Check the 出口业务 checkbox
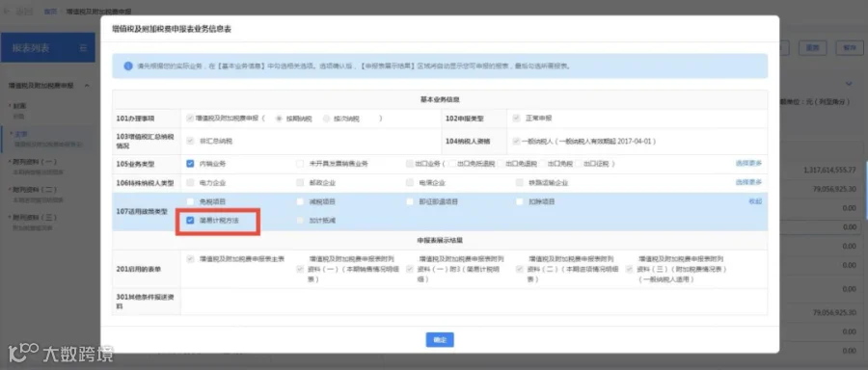 click(x=410, y=163)
